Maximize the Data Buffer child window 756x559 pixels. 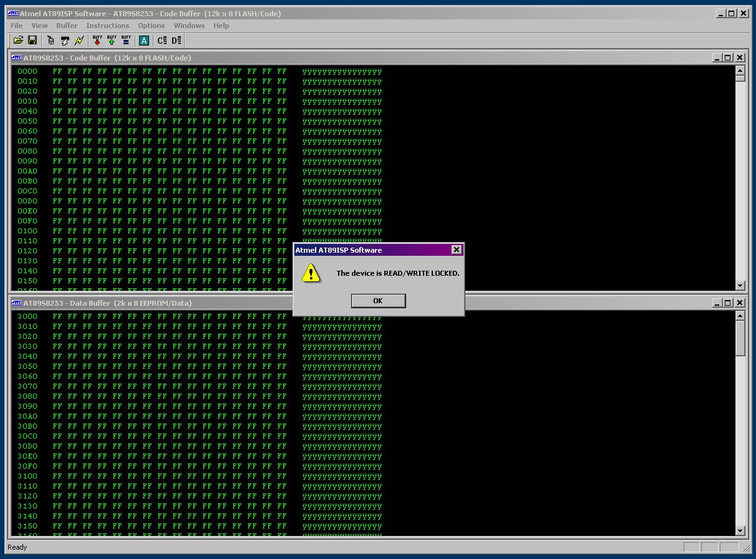tap(728, 303)
